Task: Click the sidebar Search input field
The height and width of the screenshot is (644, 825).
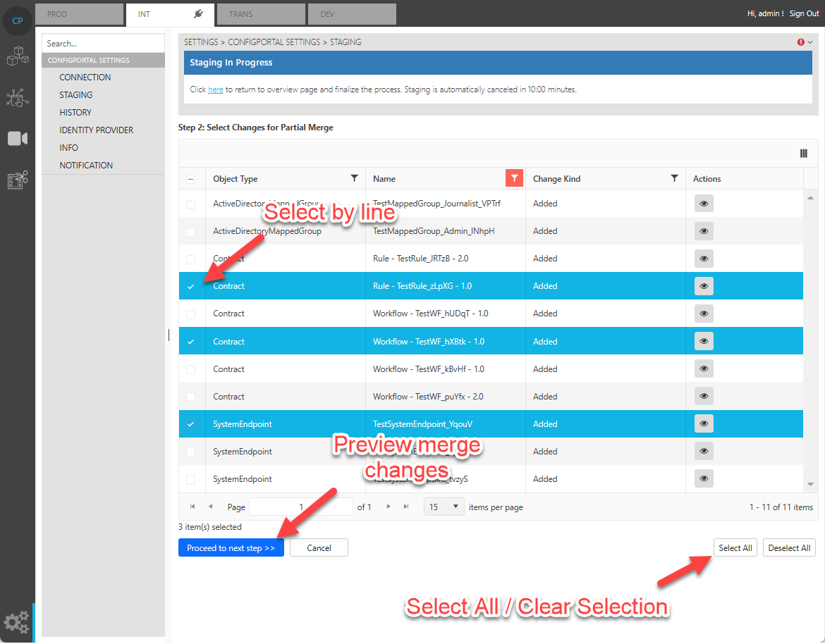Action: 103,44
